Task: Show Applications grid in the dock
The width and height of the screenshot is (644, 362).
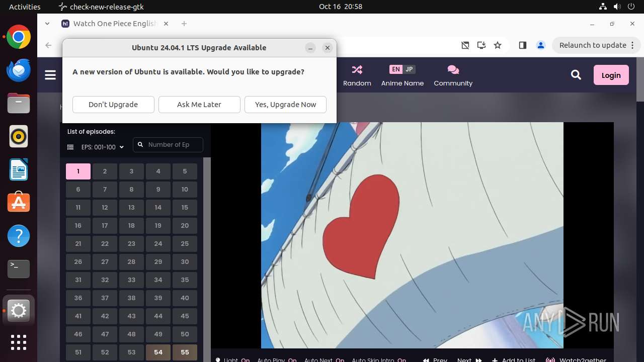Action: point(19,342)
